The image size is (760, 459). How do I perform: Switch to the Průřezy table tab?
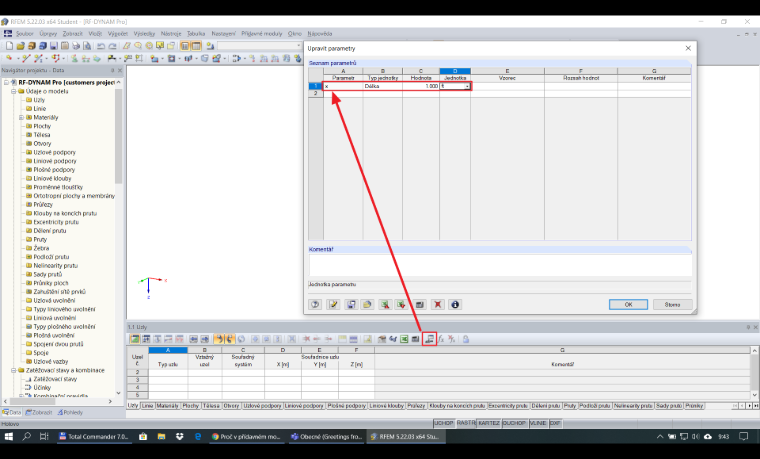tap(416, 406)
